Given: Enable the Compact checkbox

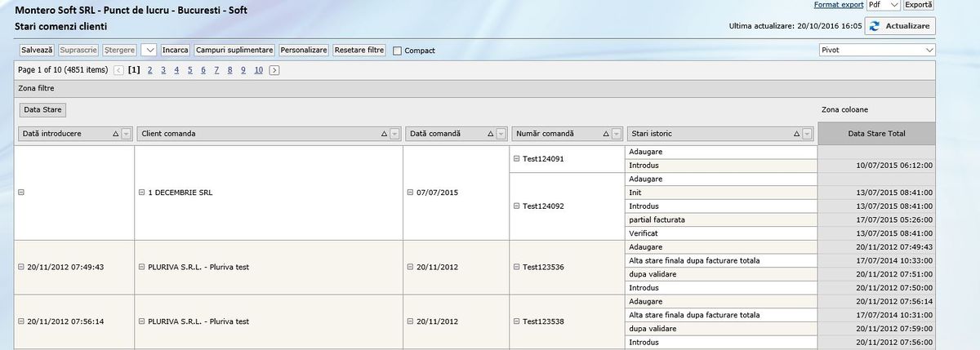Looking at the screenshot, I should [x=398, y=51].
